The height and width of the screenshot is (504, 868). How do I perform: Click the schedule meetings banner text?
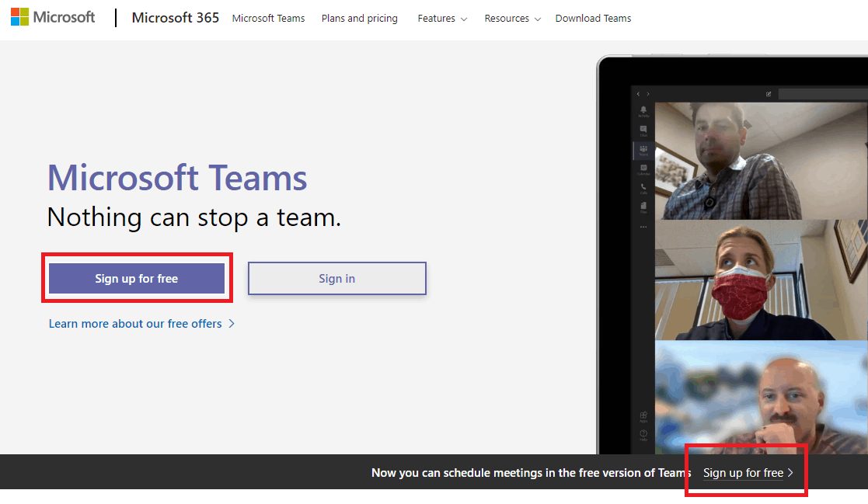532,473
